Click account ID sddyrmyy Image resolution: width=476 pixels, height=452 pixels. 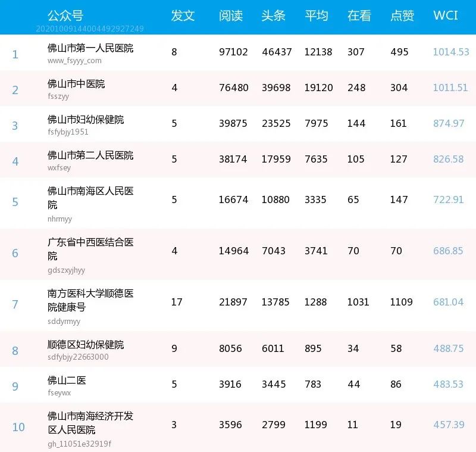[x=64, y=321]
